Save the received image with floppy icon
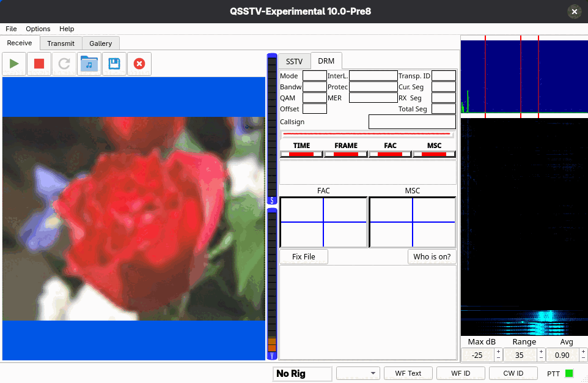This screenshot has width=588, height=383. point(114,64)
